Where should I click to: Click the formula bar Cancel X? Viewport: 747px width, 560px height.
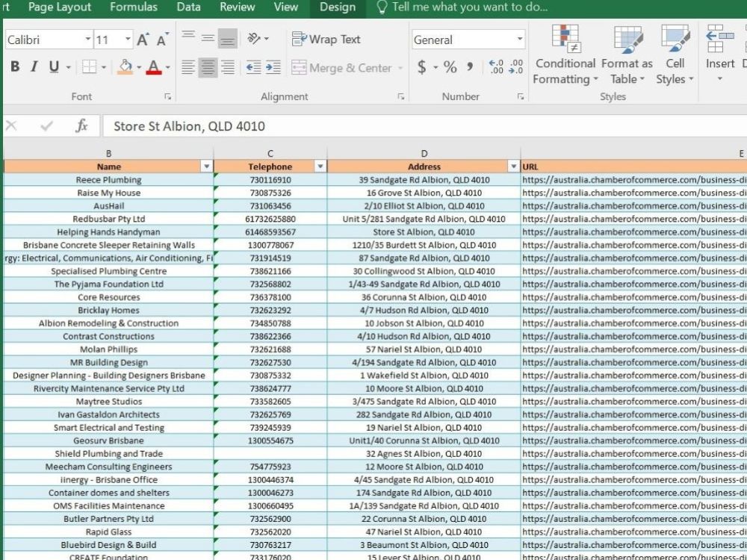[11, 125]
